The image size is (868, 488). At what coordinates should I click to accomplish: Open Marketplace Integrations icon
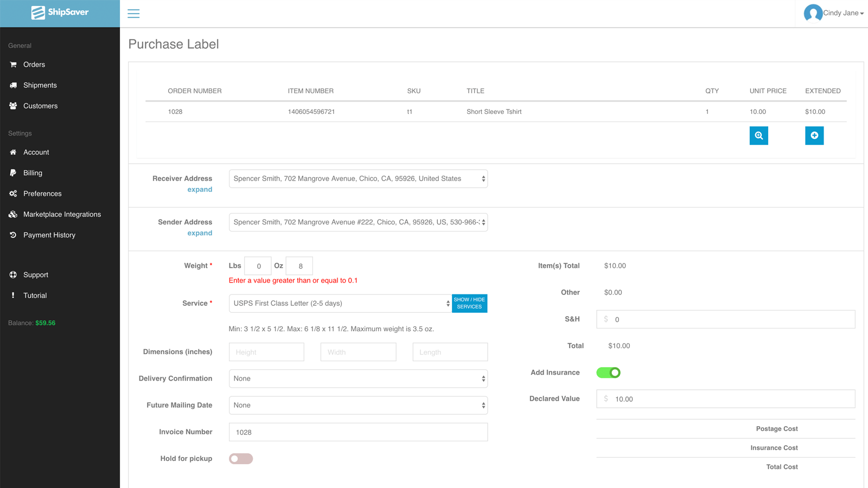tap(13, 214)
